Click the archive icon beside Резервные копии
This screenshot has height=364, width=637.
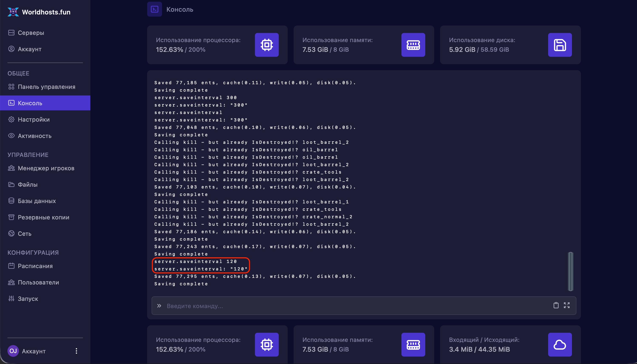point(11,217)
